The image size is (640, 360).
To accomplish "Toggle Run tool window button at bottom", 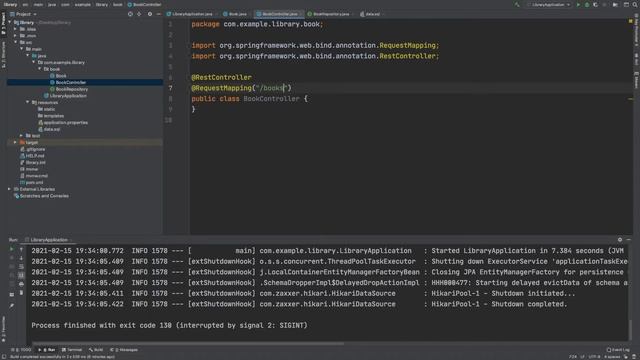I will click(47, 350).
